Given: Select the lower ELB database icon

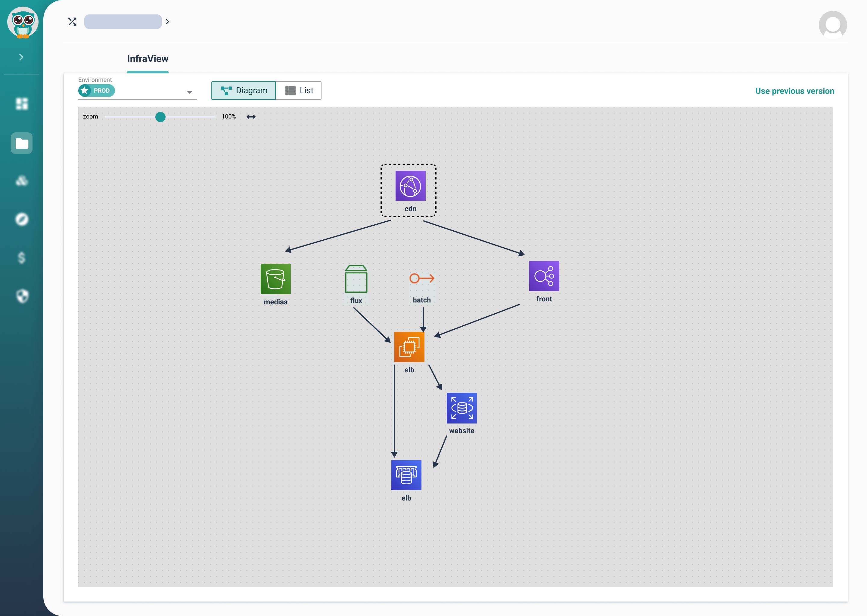Looking at the screenshot, I should (406, 475).
